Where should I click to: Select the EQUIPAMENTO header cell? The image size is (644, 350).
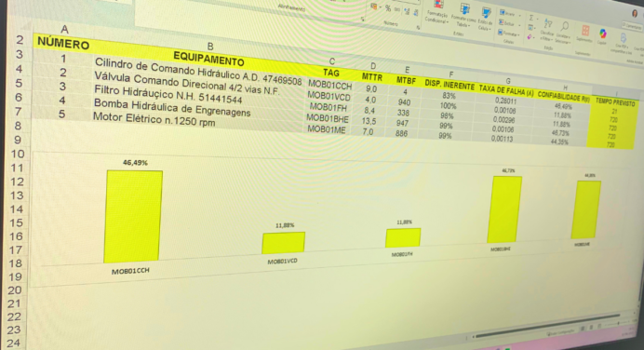pos(208,60)
